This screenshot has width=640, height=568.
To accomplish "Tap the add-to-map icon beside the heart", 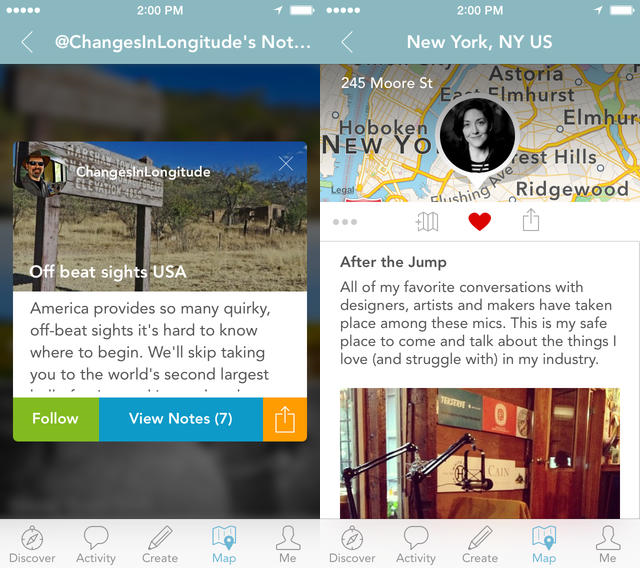I will pyautogui.click(x=427, y=222).
